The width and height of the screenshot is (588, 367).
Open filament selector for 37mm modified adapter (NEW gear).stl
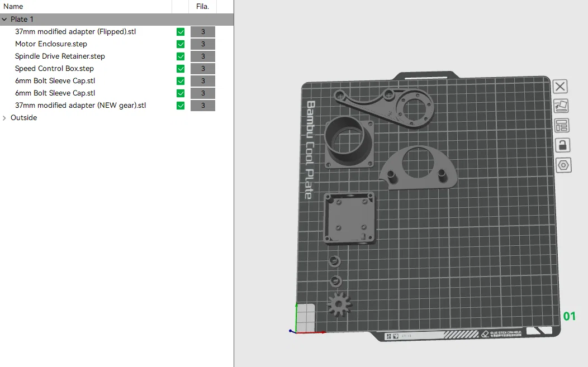[x=203, y=106]
